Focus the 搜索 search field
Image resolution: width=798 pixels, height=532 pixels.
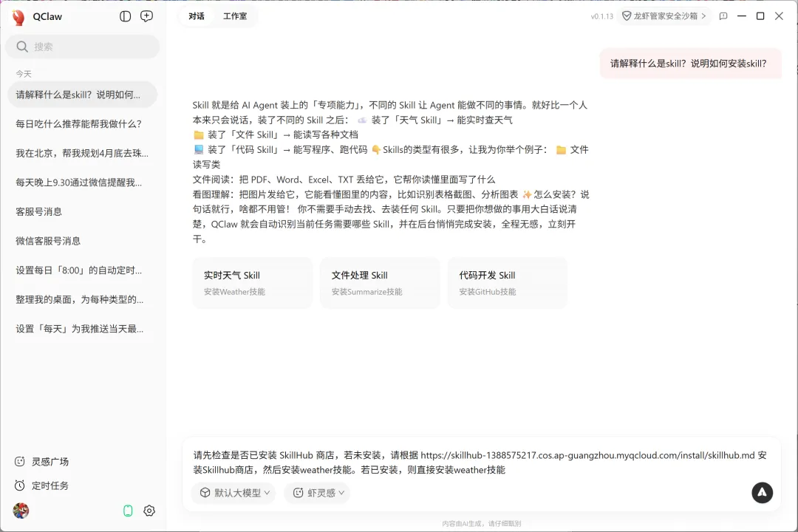point(83,47)
